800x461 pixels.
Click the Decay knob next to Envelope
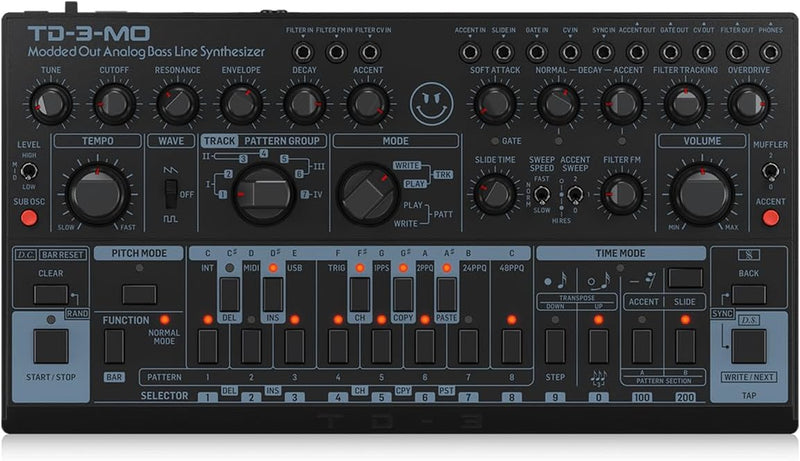tap(305, 104)
